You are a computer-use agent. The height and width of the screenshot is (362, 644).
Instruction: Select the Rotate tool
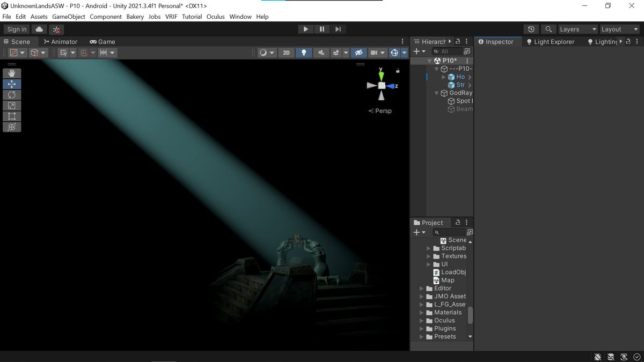pyautogui.click(x=12, y=94)
